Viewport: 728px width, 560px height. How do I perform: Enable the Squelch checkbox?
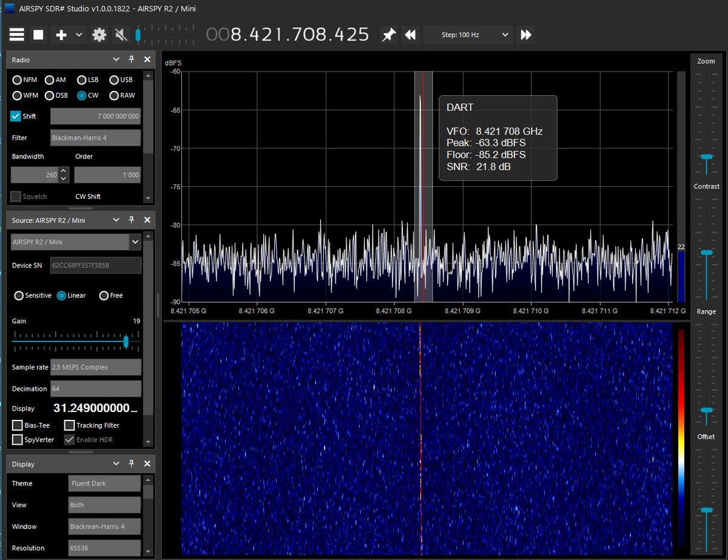[x=16, y=197]
